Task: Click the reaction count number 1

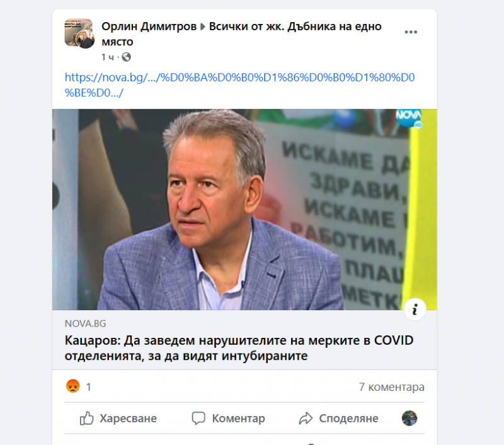Action: 89,387
